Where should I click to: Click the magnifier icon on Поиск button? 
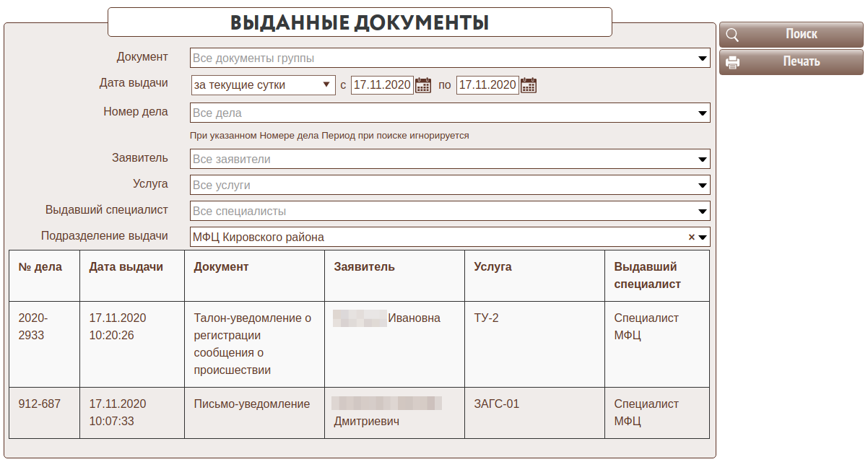pos(732,35)
